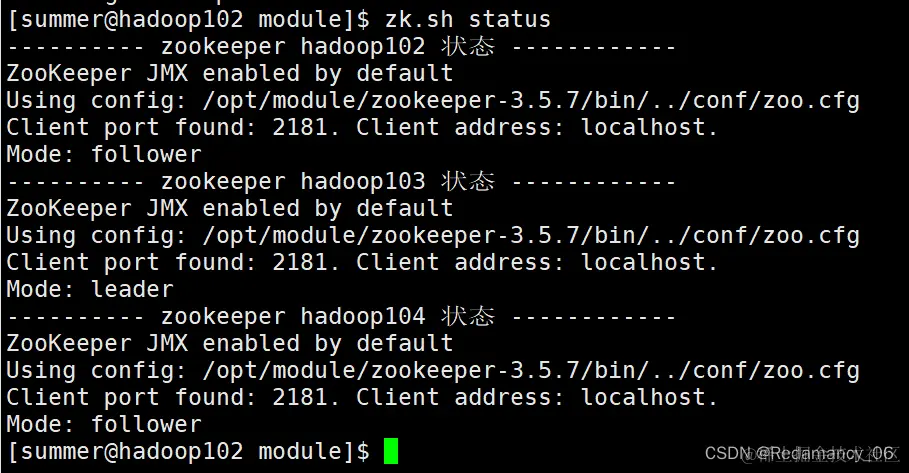Click the zoo.cfg path under hadoop103

click(530, 236)
